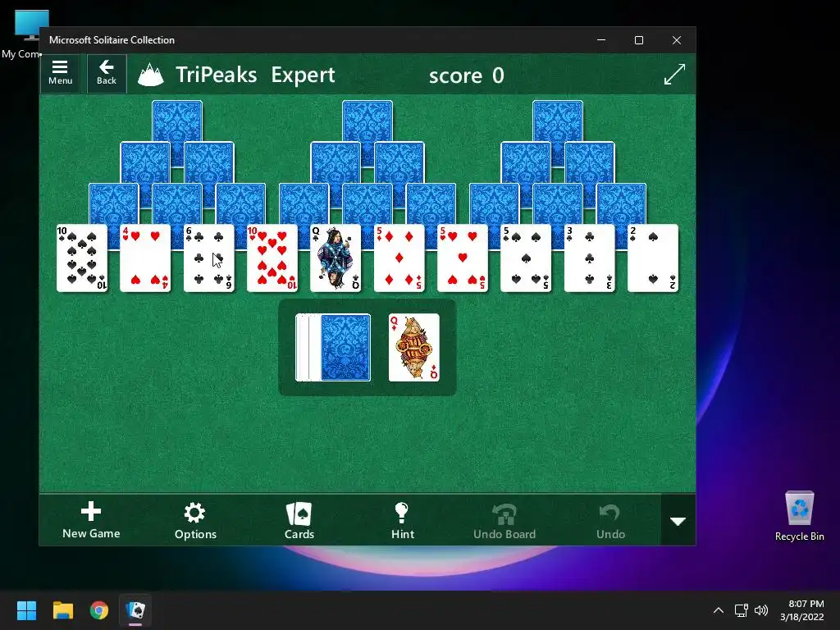
Task: Launch Chrome from the taskbar
Action: click(99, 610)
